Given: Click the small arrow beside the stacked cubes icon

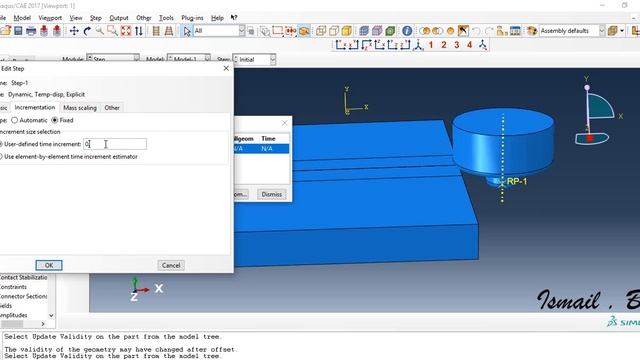Looking at the screenshot, I should pyautogui.click(x=622, y=31).
